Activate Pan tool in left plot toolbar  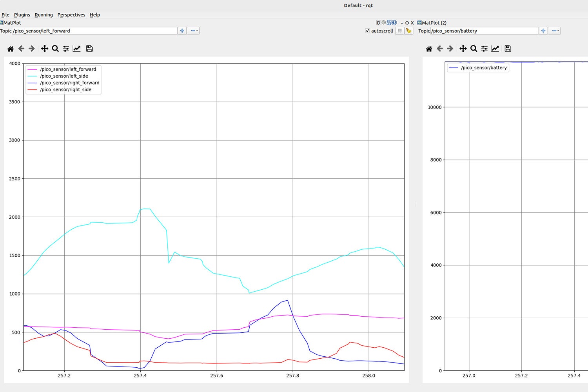click(x=45, y=49)
